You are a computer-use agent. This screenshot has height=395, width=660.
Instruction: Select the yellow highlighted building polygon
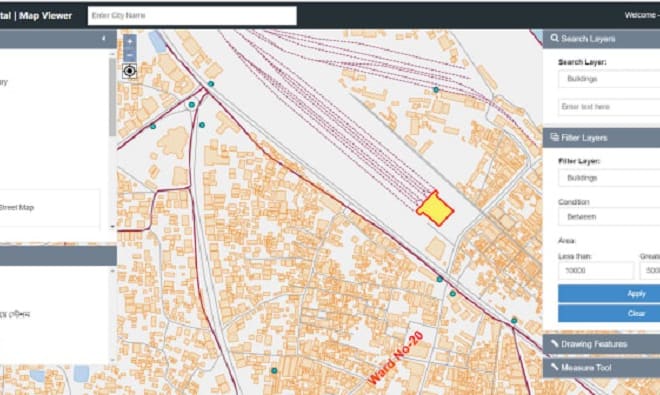pyautogui.click(x=435, y=209)
